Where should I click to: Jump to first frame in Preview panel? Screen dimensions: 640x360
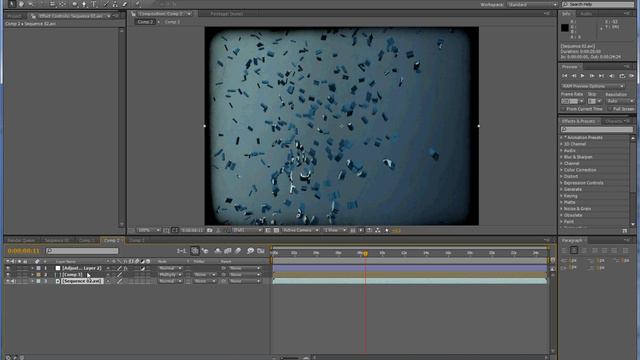565,76
